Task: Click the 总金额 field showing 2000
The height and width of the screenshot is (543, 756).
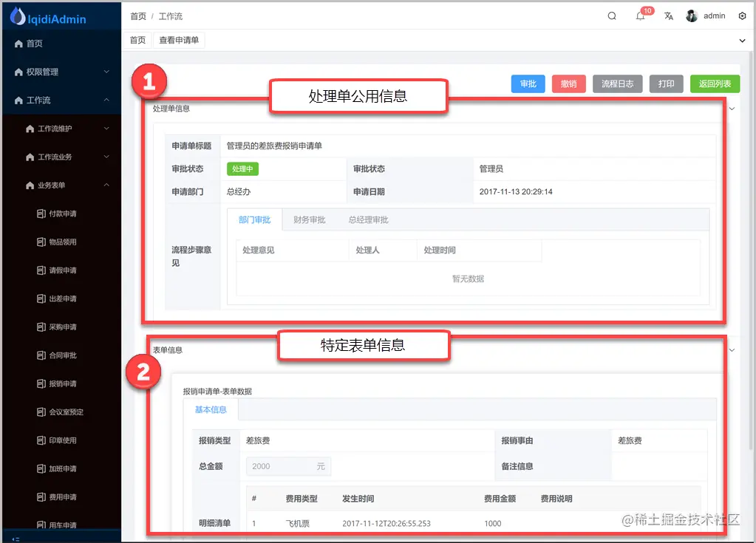Action: click(288, 466)
